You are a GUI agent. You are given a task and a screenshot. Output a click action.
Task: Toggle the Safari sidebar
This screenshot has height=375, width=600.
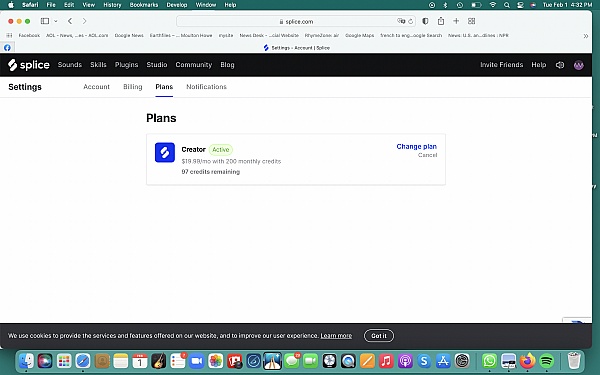click(x=45, y=21)
